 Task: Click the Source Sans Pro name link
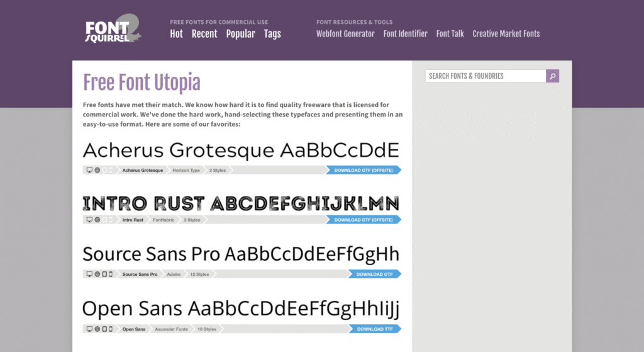coord(140,275)
